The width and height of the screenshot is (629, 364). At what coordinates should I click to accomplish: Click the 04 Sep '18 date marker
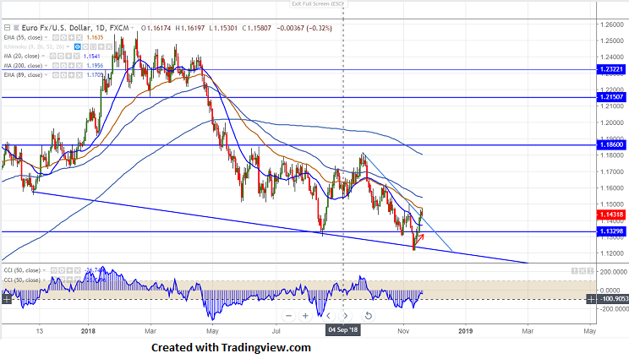pos(343,330)
